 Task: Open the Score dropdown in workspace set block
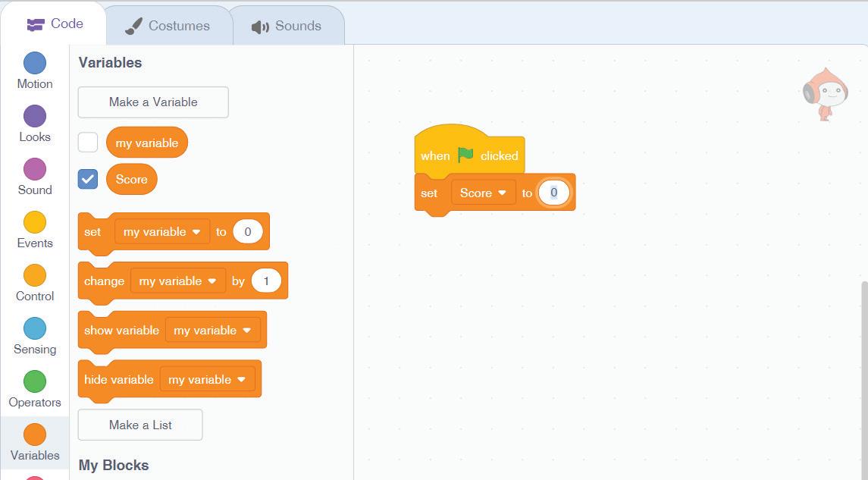(x=483, y=193)
